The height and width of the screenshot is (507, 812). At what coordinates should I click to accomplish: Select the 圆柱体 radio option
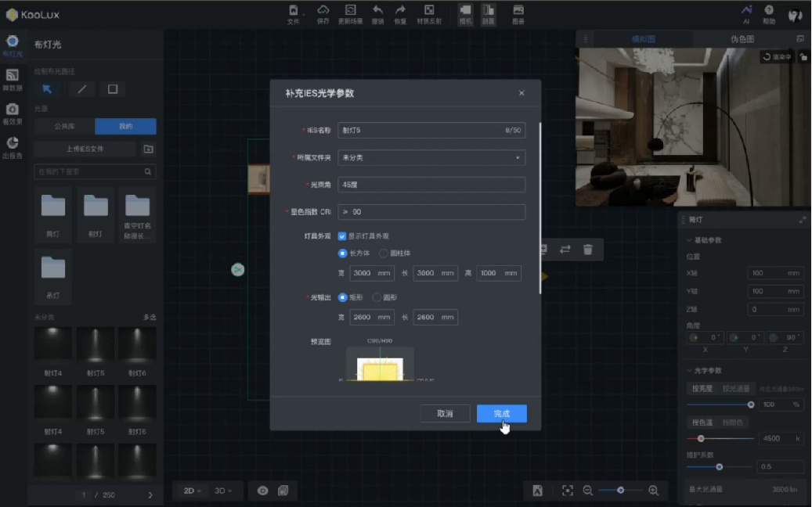click(x=384, y=253)
